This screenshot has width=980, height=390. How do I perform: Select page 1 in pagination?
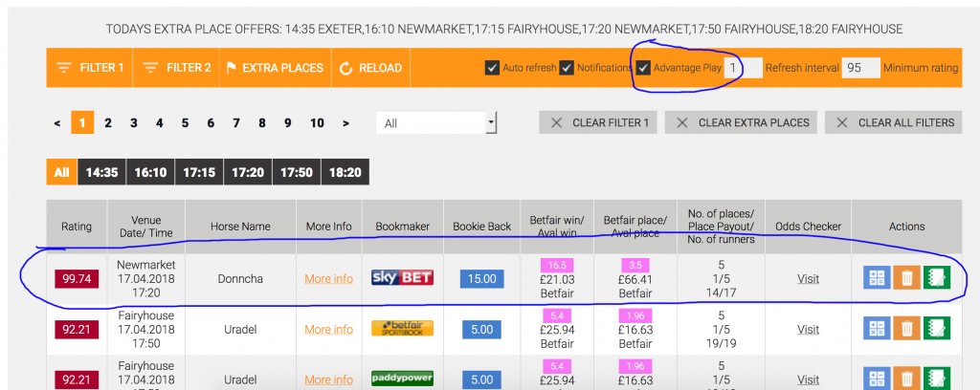click(82, 123)
